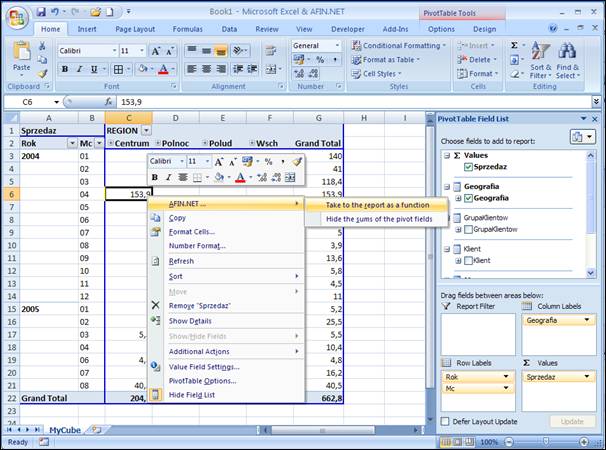Click Bold on the floating mini toolbar
606x450 pixels.
tap(155, 177)
